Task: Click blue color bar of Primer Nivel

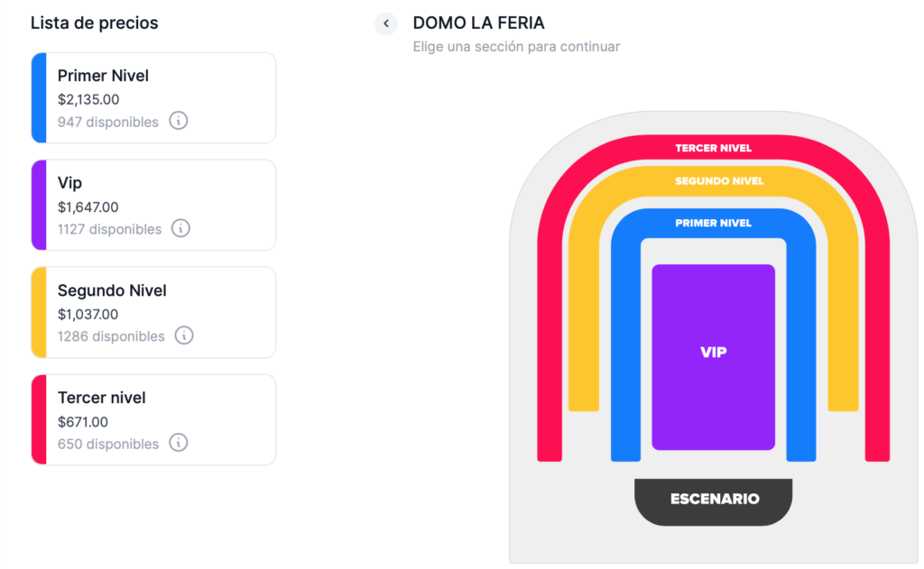Action: tap(39, 97)
